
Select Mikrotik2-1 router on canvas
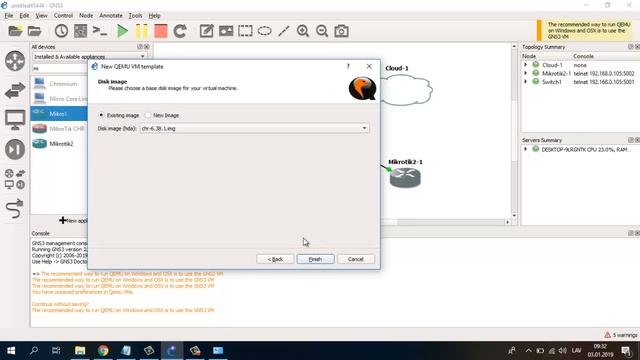[405, 178]
